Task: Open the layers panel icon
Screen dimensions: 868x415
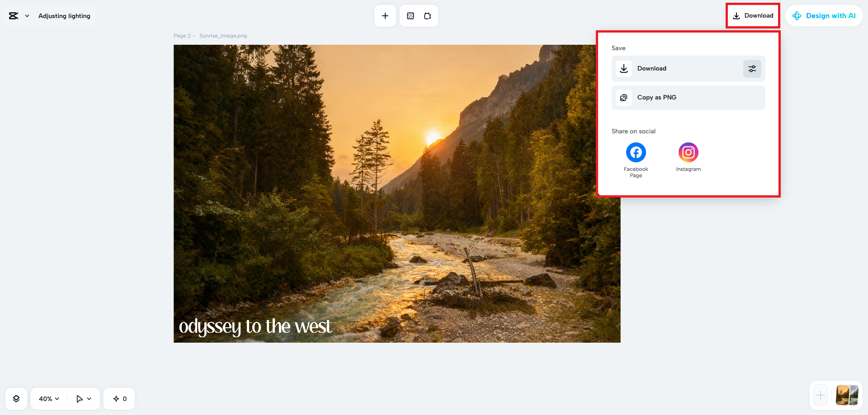Action: pyautogui.click(x=16, y=399)
